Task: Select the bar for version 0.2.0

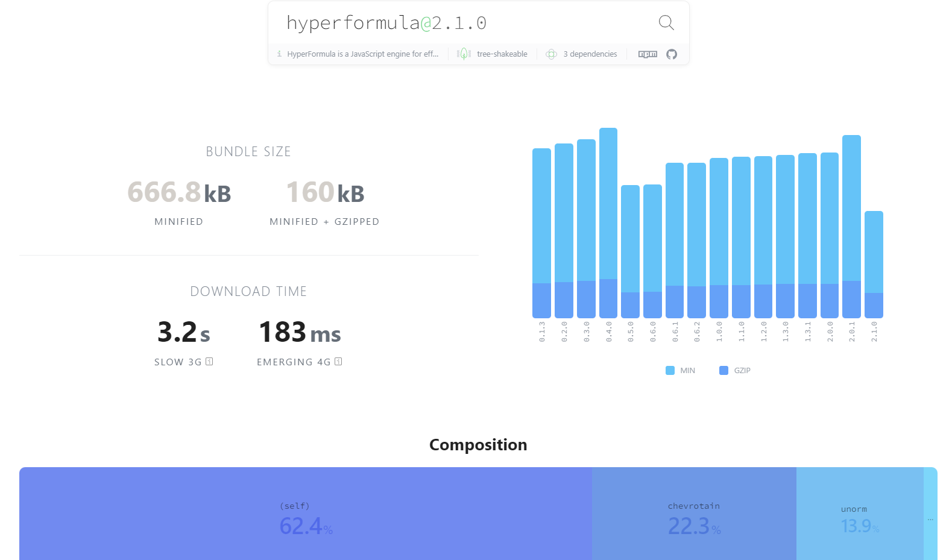Action: click(x=564, y=230)
